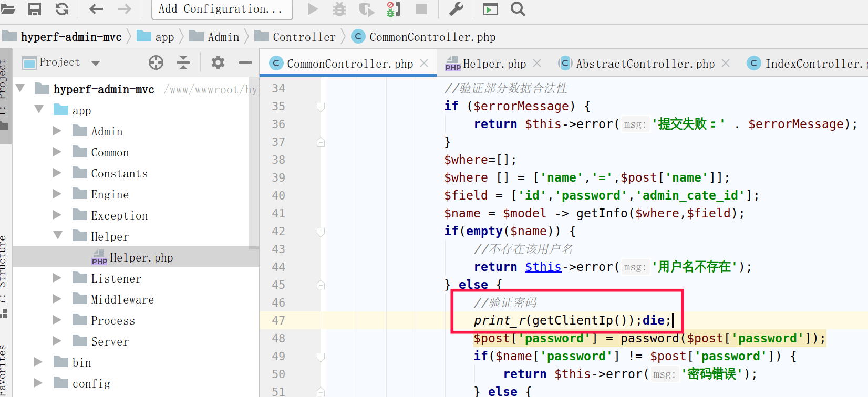Open Project panel gear options

point(218,62)
